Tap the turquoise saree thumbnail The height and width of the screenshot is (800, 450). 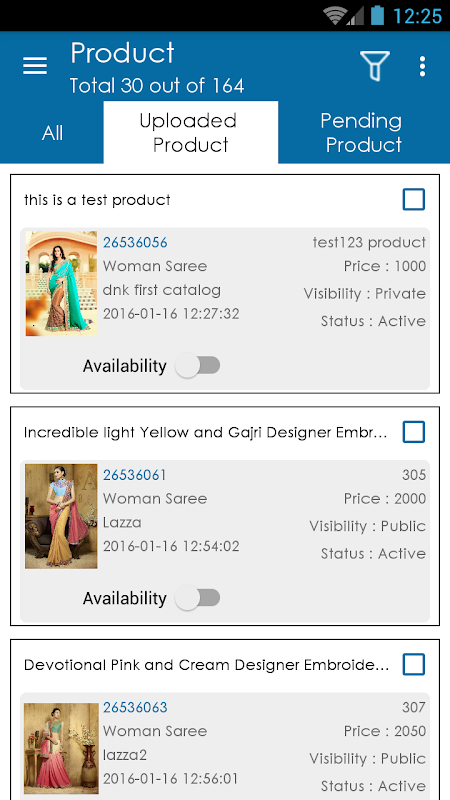(x=61, y=284)
